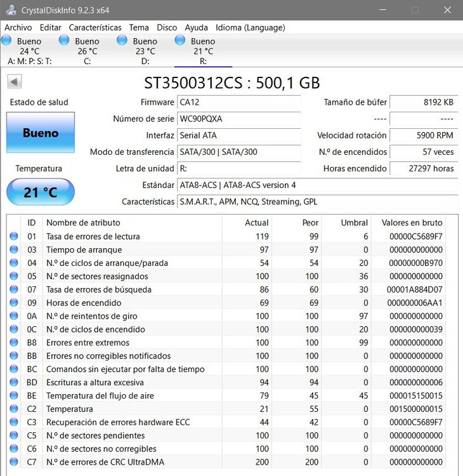The height and width of the screenshot is (476, 463).
Task: Click the previous disk arrow button
Action: [x=14, y=82]
